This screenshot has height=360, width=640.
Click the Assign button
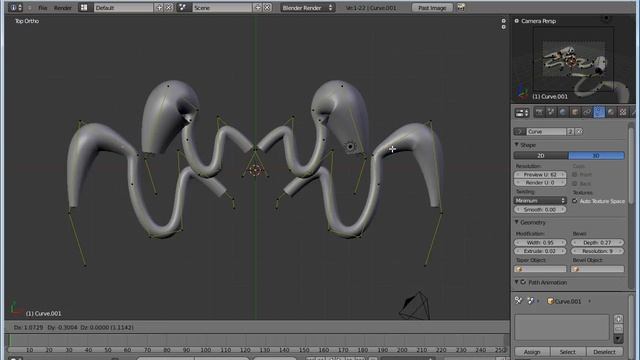pyautogui.click(x=532, y=352)
